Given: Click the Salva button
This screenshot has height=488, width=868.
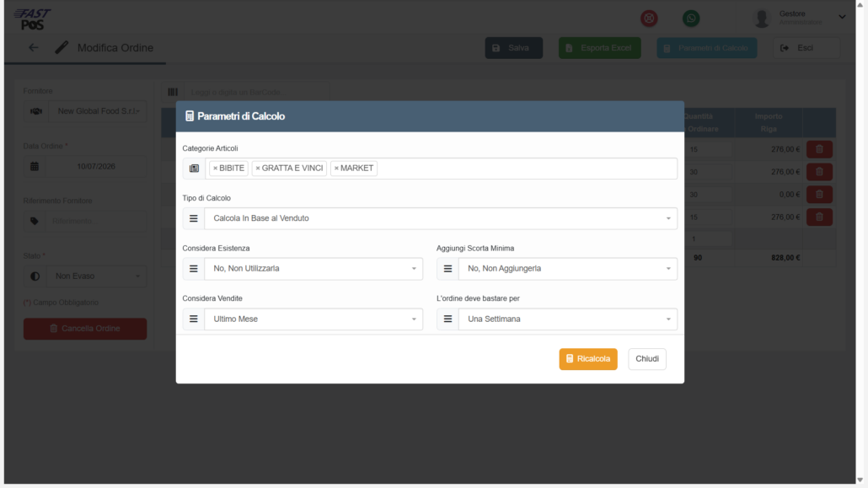Looking at the screenshot, I should click(x=514, y=48).
